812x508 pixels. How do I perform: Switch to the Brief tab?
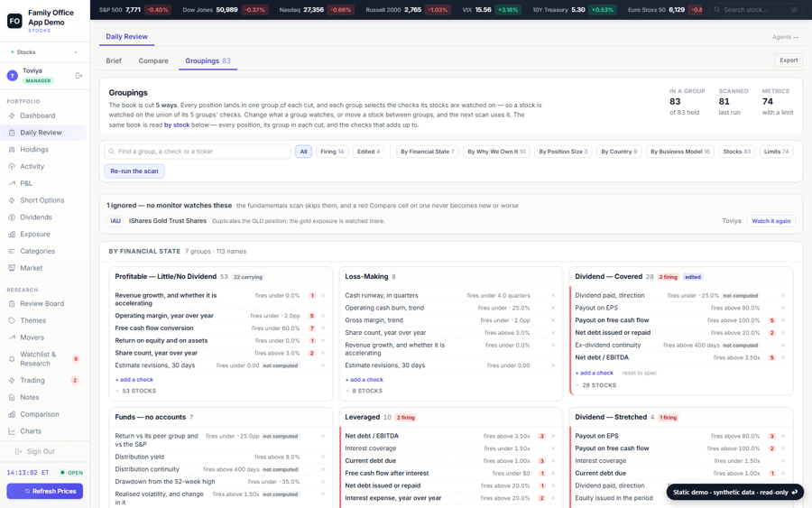pyautogui.click(x=114, y=60)
